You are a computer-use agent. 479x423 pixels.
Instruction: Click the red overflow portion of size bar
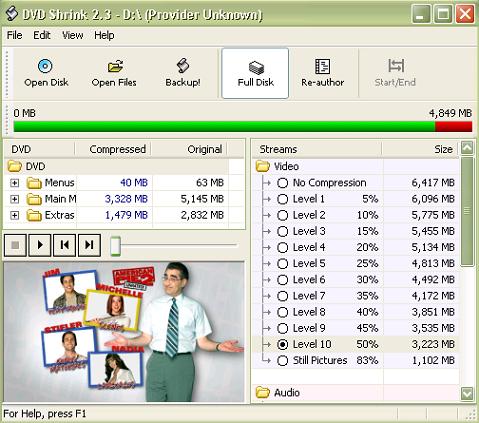click(453, 127)
